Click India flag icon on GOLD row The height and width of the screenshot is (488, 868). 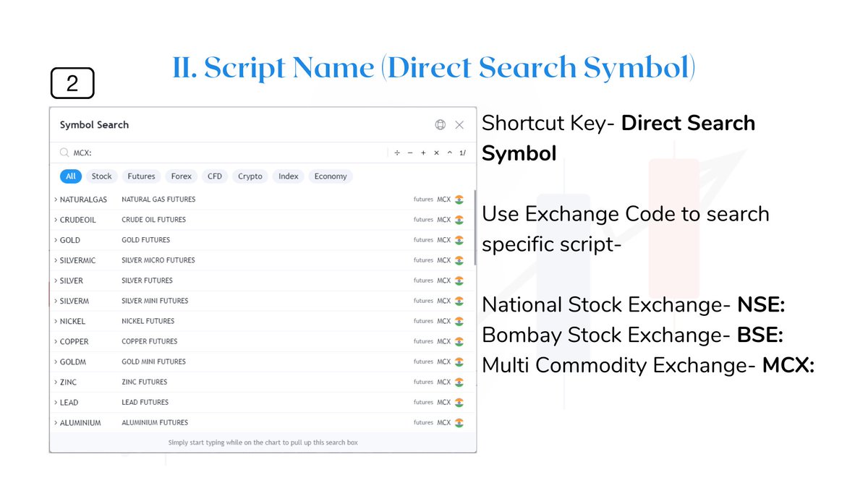point(459,240)
